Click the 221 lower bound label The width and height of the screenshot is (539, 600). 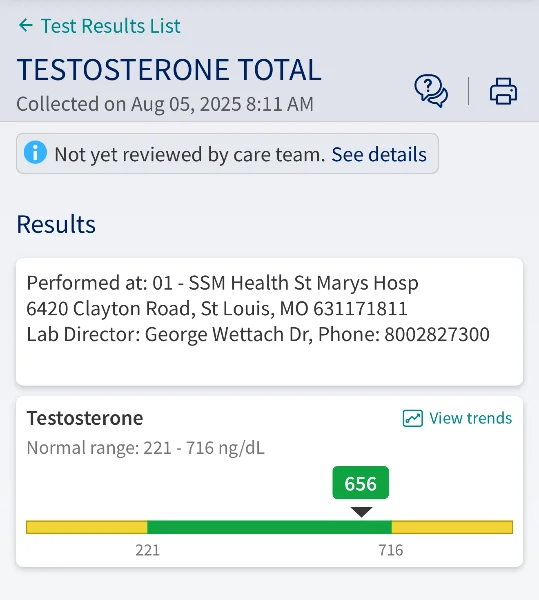tap(147, 550)
